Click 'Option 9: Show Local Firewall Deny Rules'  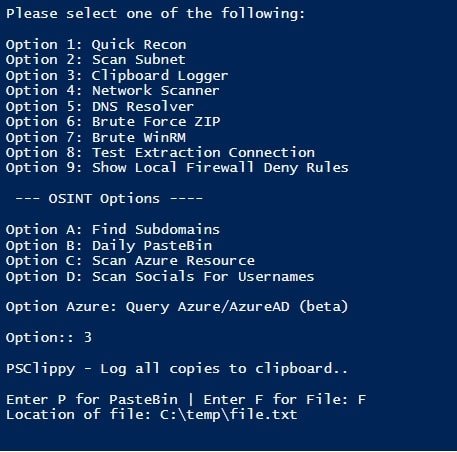pos(177,168)
